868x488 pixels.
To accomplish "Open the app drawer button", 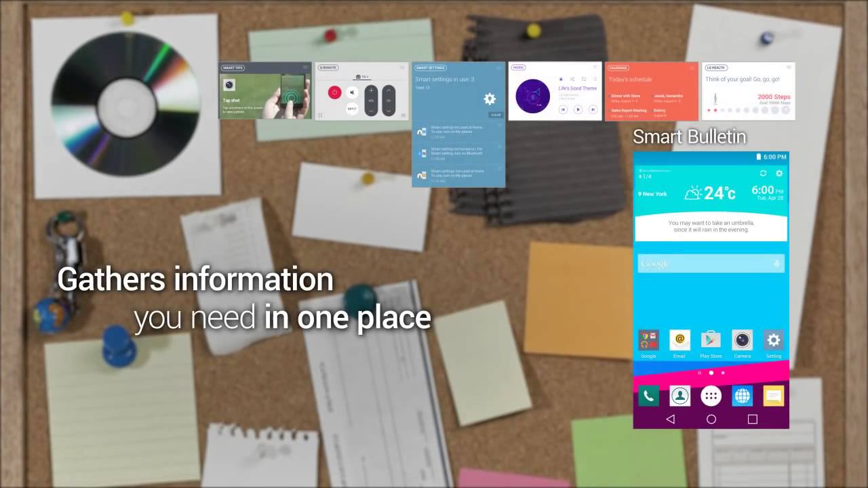I will click(x=711, y=396).
